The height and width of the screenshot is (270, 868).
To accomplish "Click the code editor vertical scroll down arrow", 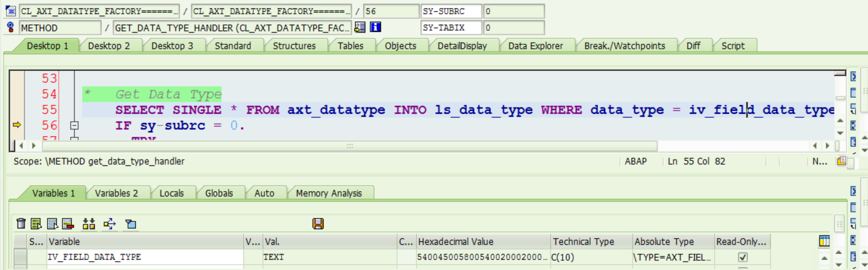I will coord(840,134).
